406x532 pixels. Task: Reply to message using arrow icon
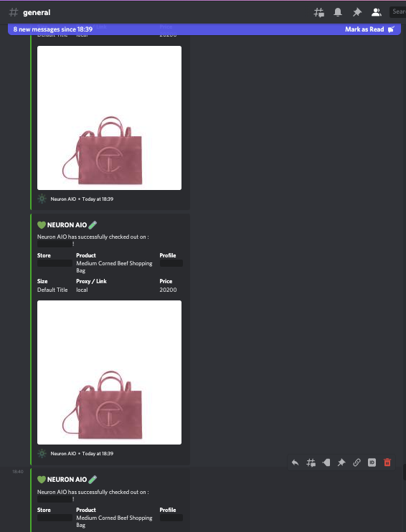point(296,462)
